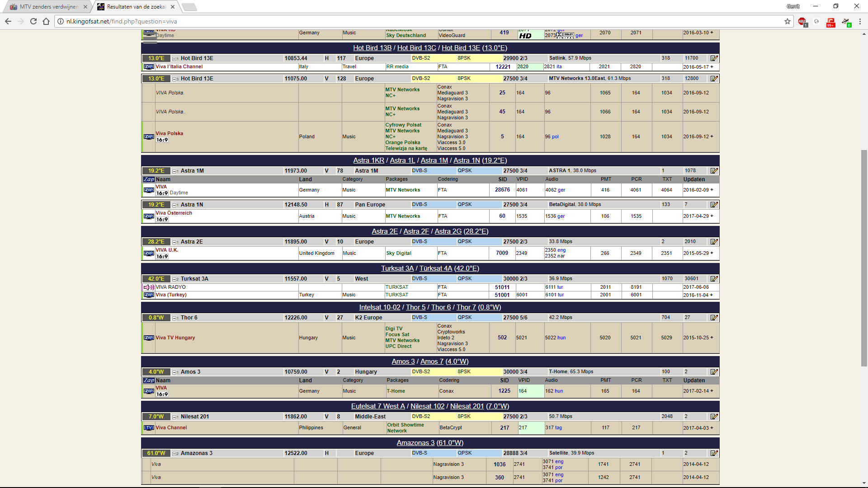Open the T-Home package link
The height and width of the screenshot is (488, 868).
pos(396,391)
